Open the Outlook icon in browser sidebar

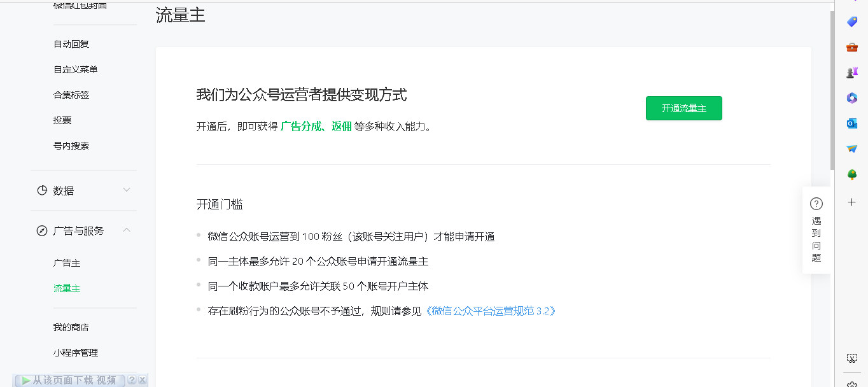[x=852, y=123]
